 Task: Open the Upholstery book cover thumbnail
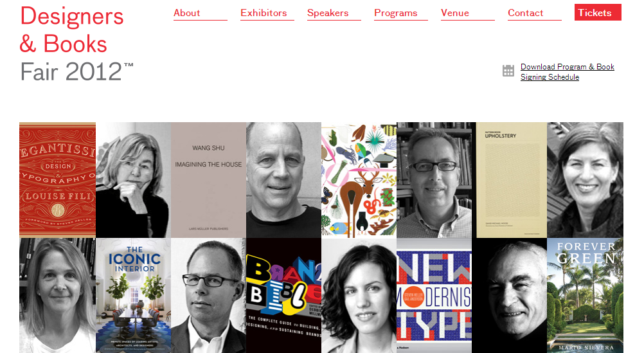(x=512, y=180)
